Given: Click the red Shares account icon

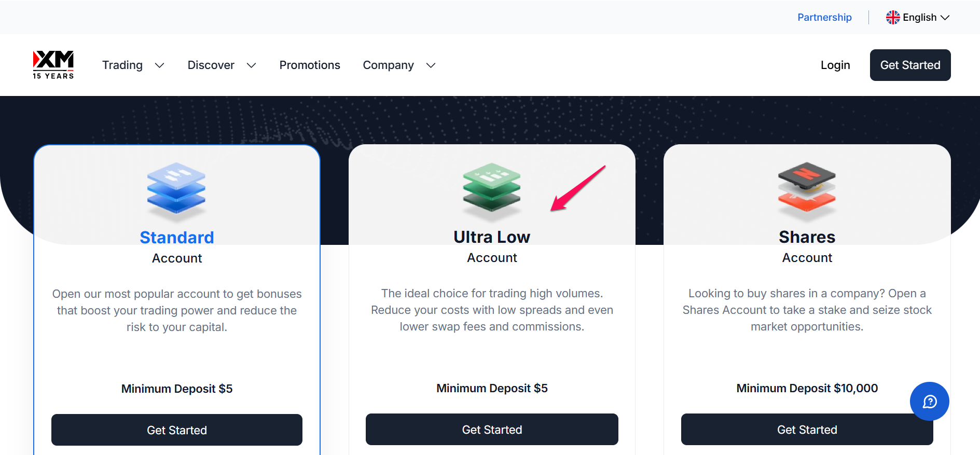Looking at the screenshot, I should coord(807,189).
